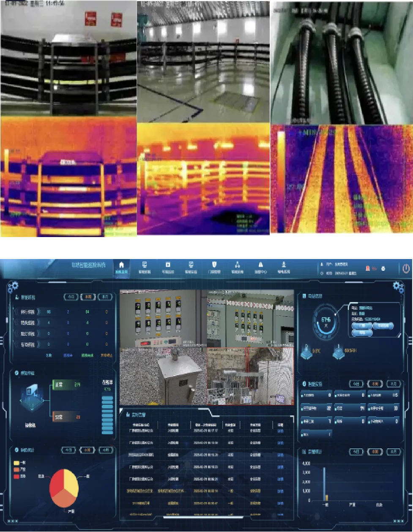Select 今日 in the pie chart panel
This screenshot has height=532, width=413.
coord(68,450)
